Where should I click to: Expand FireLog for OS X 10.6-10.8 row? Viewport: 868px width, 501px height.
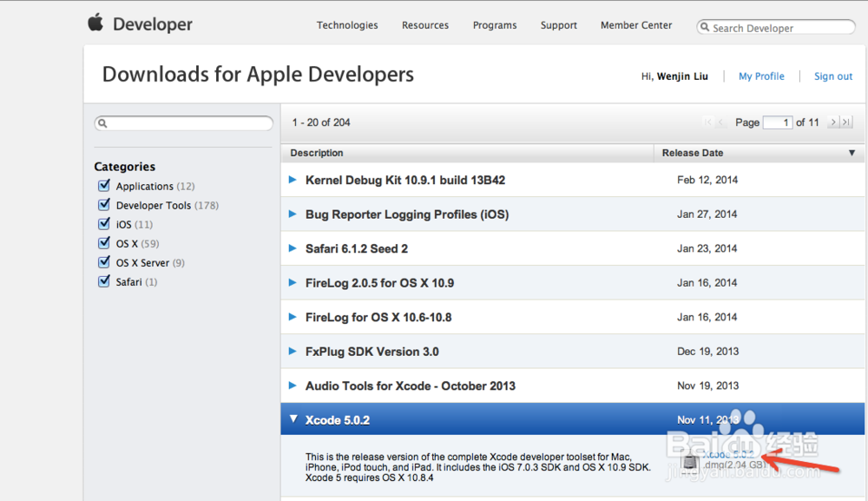(293, 317)
